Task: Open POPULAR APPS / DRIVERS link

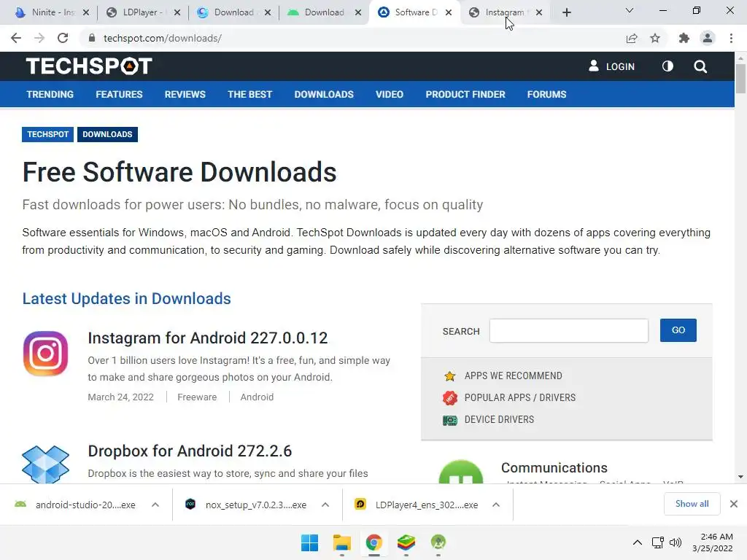Action: [519, 397]
